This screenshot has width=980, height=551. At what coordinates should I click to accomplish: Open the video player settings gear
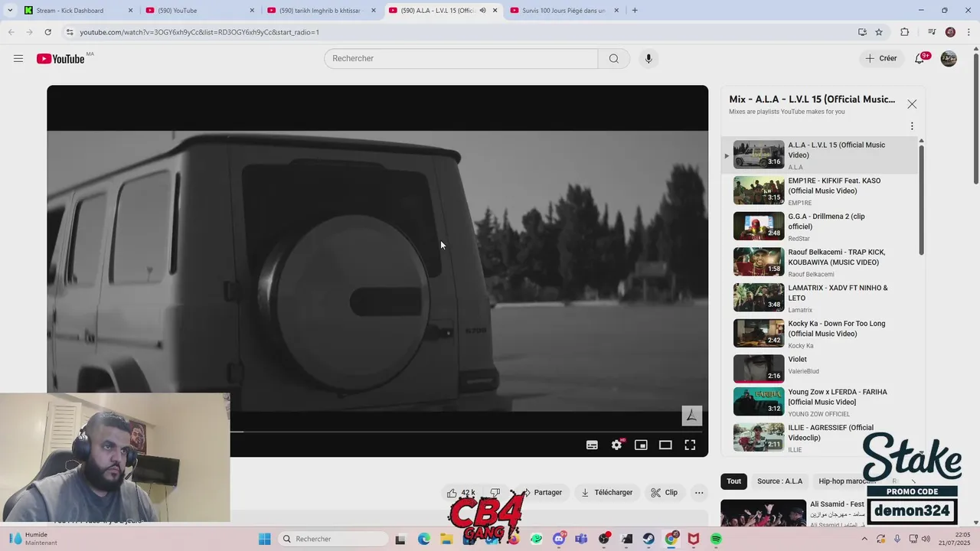617,445
